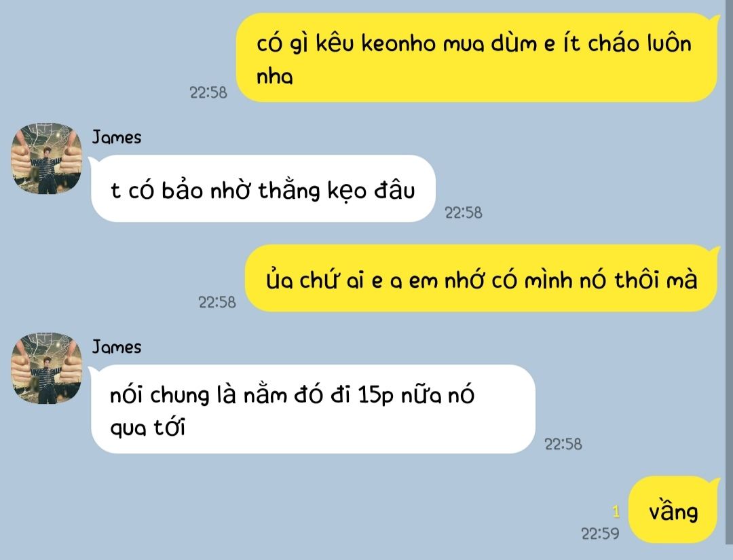Open James's avatar beside the 'thằng kẹo' message
Viewport: 733px width, 560px height.
(x=47, y=158)
